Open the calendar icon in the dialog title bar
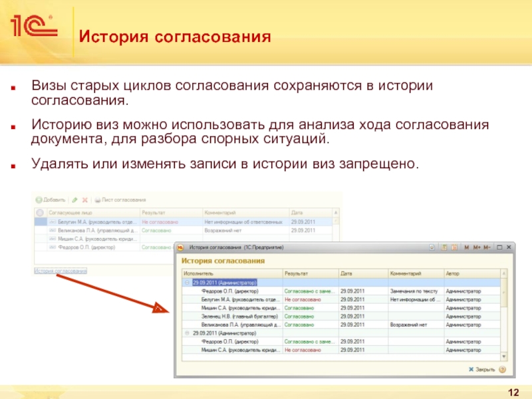 click(x=454, y=247)
